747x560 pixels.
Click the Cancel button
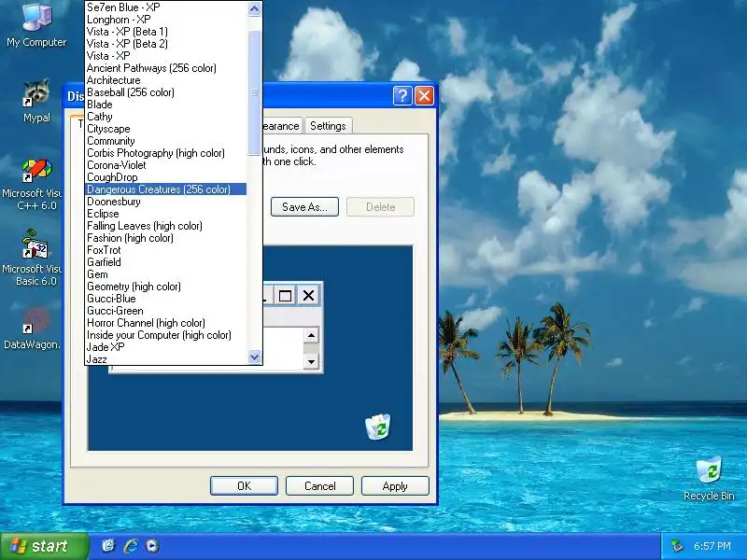coord(319,485)
